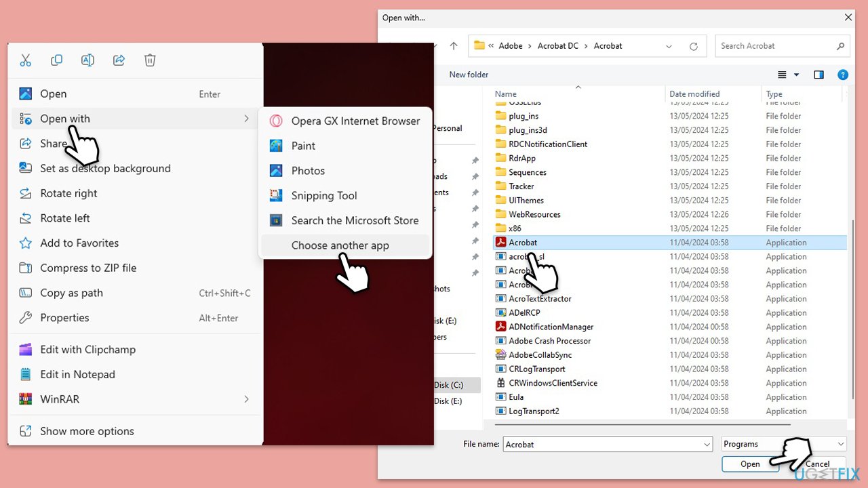Select the UIThemes folder
This screenshot has width=868, height=488.
tap(526, 201)
